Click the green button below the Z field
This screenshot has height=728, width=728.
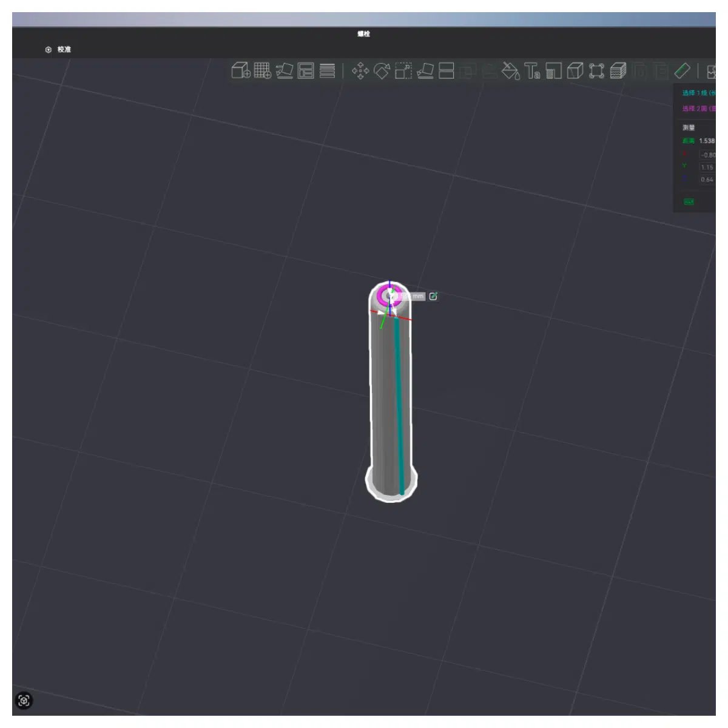689,201
